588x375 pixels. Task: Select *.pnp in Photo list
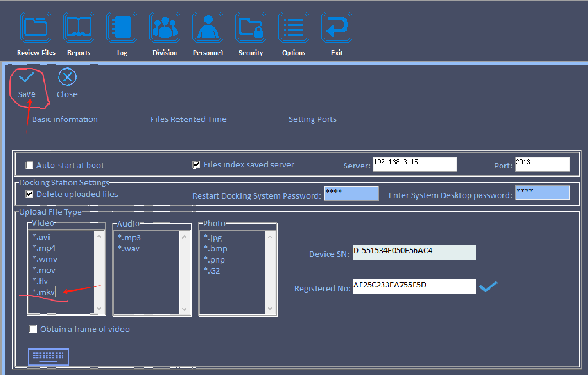click(214, 260)
